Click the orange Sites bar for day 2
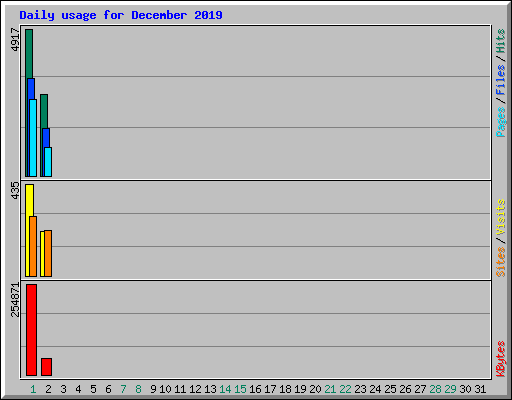Viewport: 512px width, 400px height. tap(48, 253)
